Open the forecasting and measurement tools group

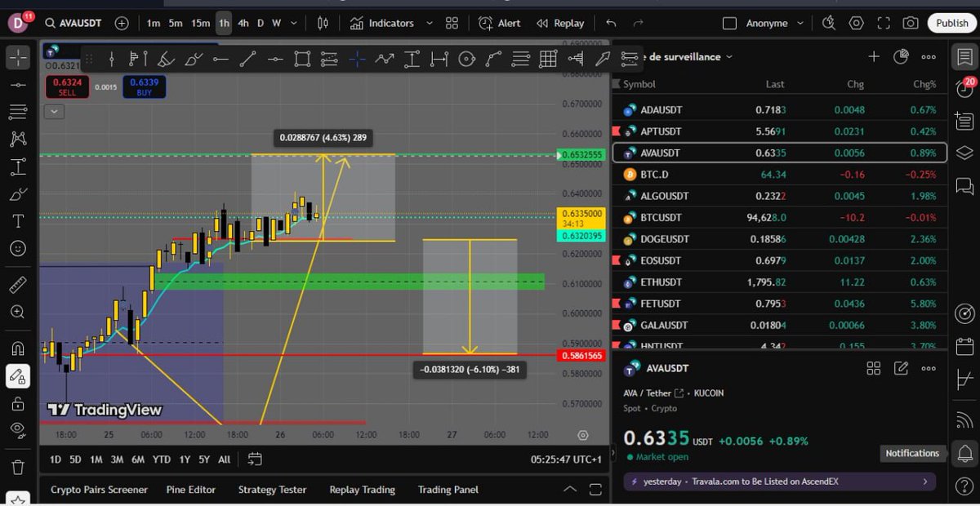18,167
